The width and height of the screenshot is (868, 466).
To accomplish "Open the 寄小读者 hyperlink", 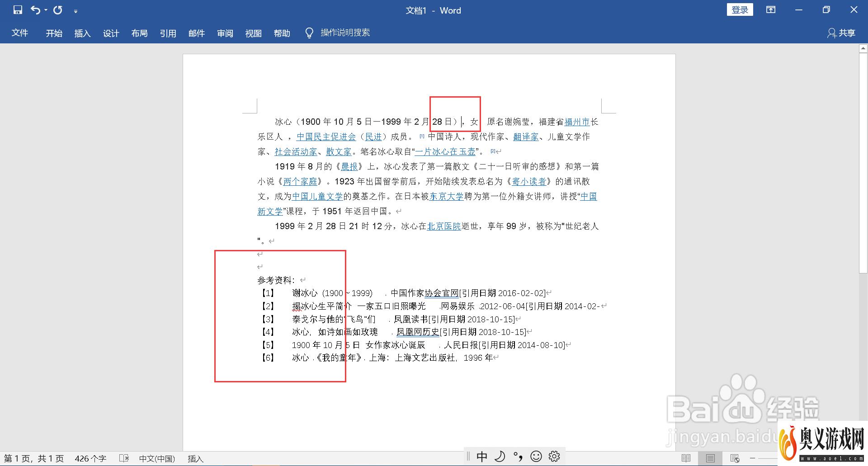I will [x=529, y=182].
